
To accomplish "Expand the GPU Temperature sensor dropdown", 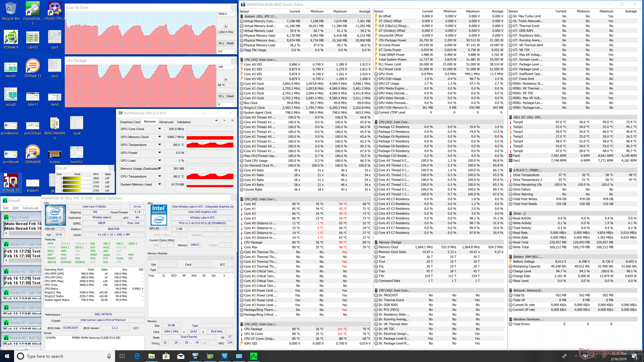I will point(160,145).
